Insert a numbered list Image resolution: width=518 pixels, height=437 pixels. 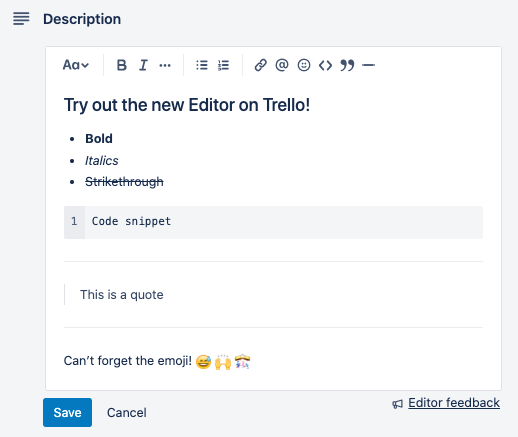223,65
